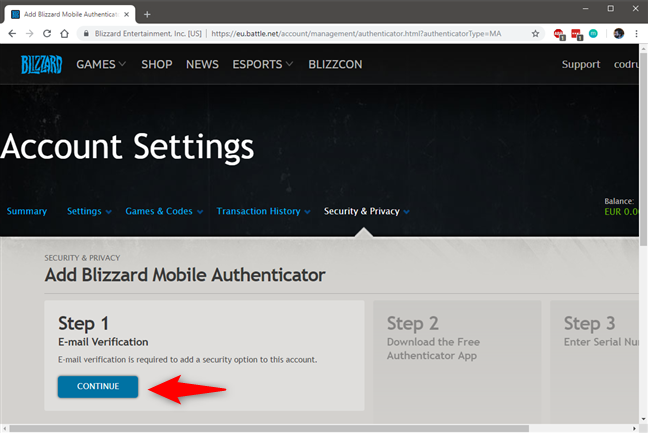Expand the GAMES menu

(101, 64)
